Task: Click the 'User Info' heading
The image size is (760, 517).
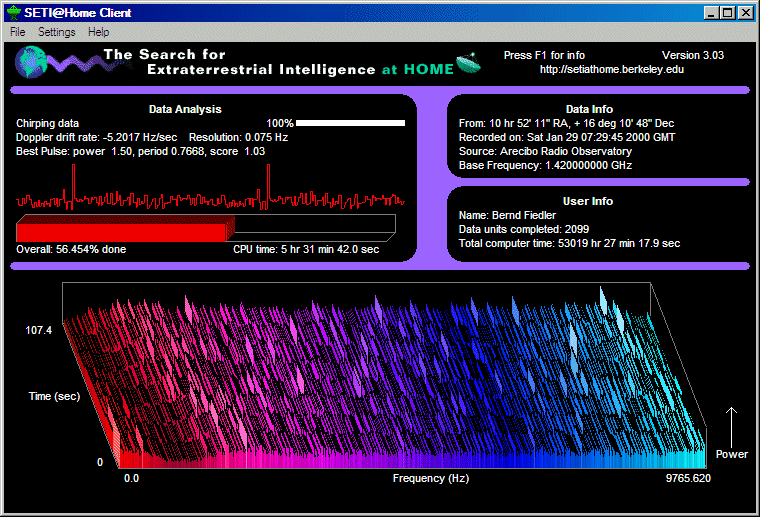Action: 588,202
